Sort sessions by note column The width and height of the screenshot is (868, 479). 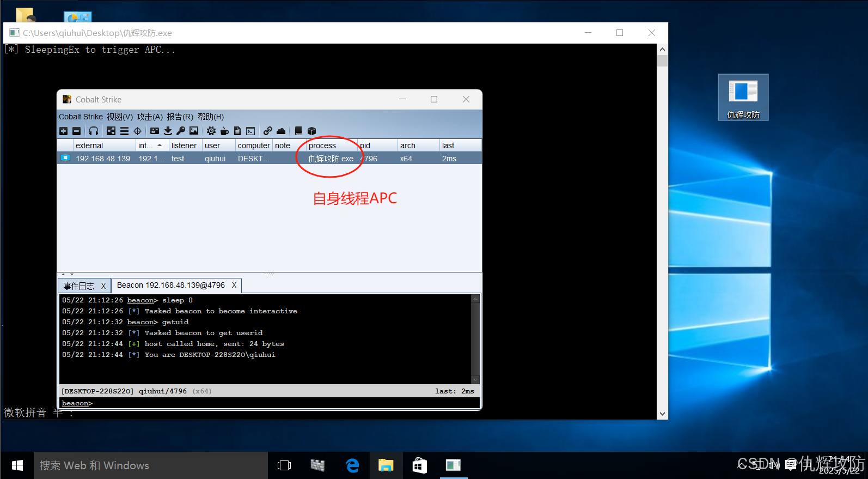click(289, 145)
